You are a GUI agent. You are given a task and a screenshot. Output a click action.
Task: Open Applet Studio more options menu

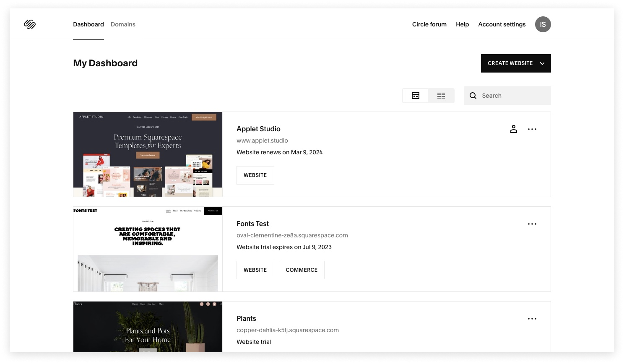click(x=532, y=129)
